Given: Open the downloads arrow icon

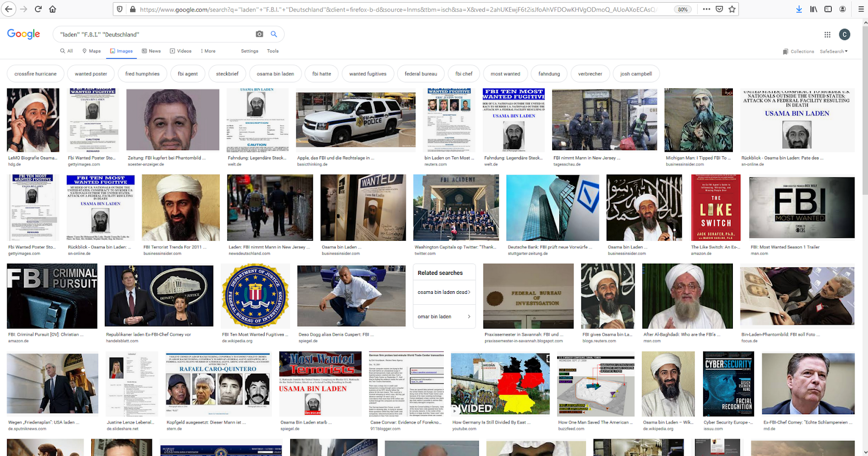Looking at the screenshot, I should click(799, 9).
